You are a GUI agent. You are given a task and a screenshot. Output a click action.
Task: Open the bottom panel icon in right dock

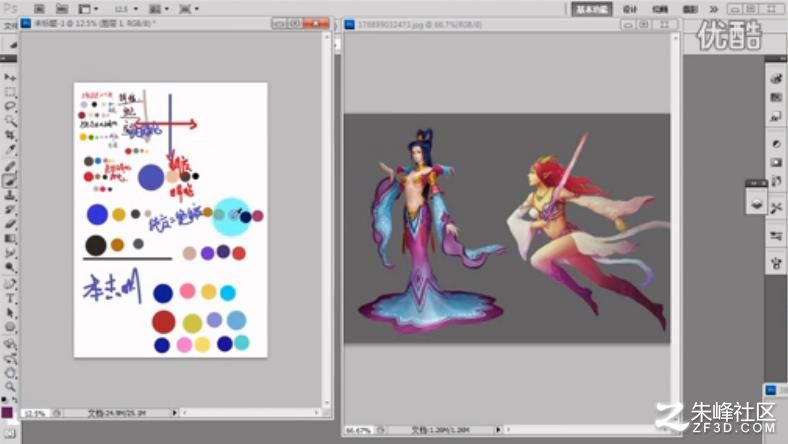(776, 262)
